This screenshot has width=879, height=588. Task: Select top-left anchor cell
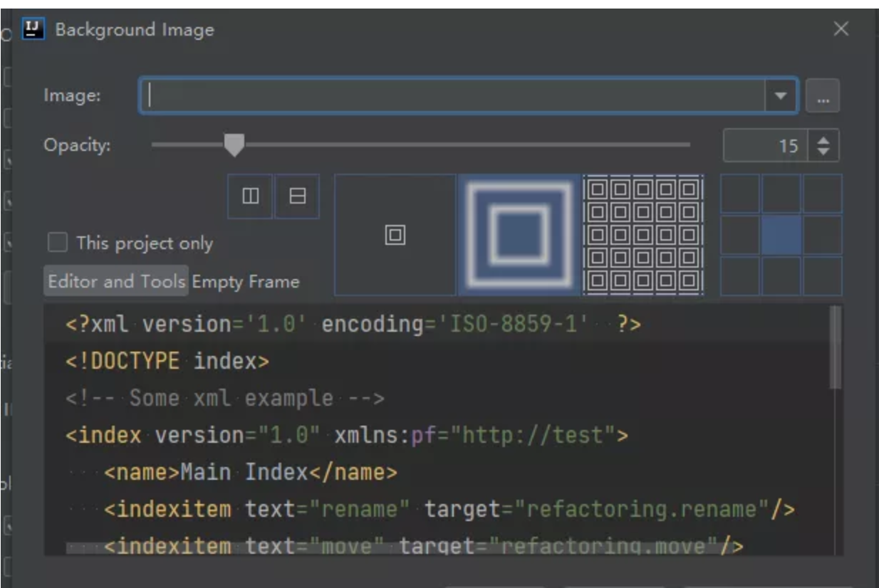(740, 194)
